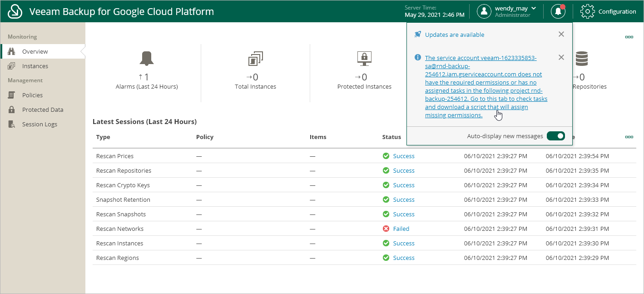Image resolution: width=644 pixels, height=294 pixels.
Task: Click the Updates are available link
Action: point(455,35)
